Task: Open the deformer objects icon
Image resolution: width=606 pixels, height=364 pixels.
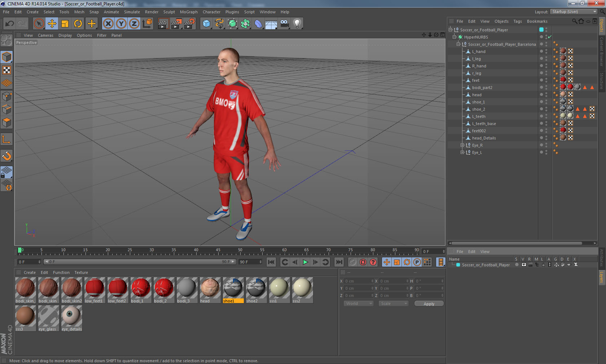Action: point(258,24)
